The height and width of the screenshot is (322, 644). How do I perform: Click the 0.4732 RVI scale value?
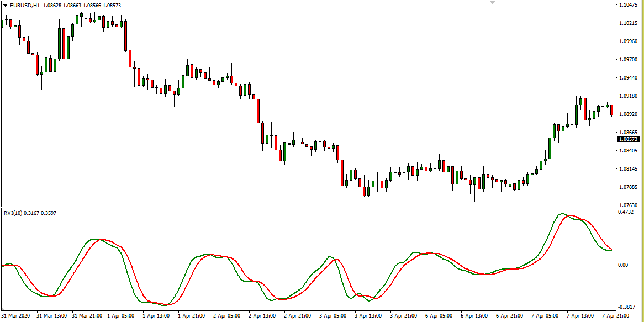[627, 212]
